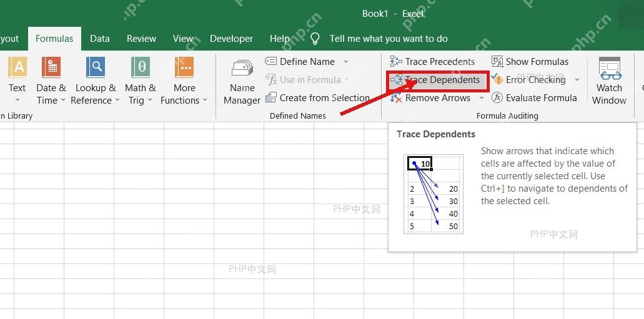Click the Trace Dependents button label
The height and width of the screenshot is (319, 644).
442,80
